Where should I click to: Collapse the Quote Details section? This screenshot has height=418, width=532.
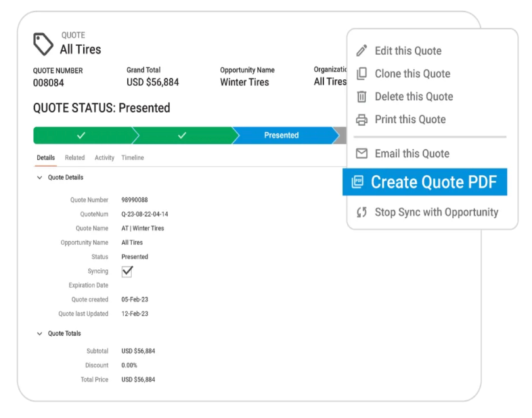click(40, 177)
